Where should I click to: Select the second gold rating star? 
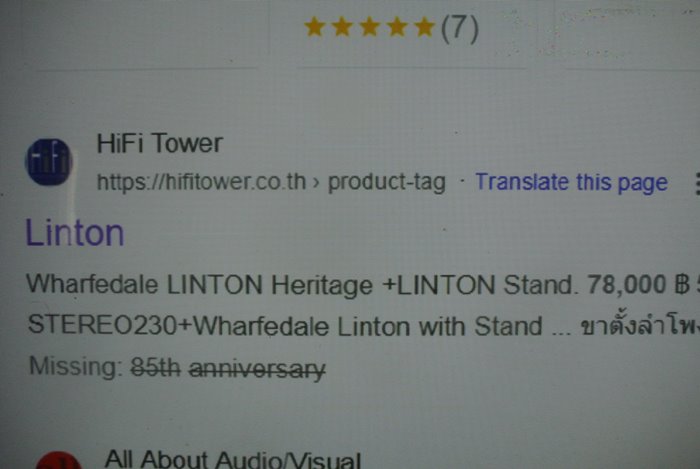[x=342, y=27]
